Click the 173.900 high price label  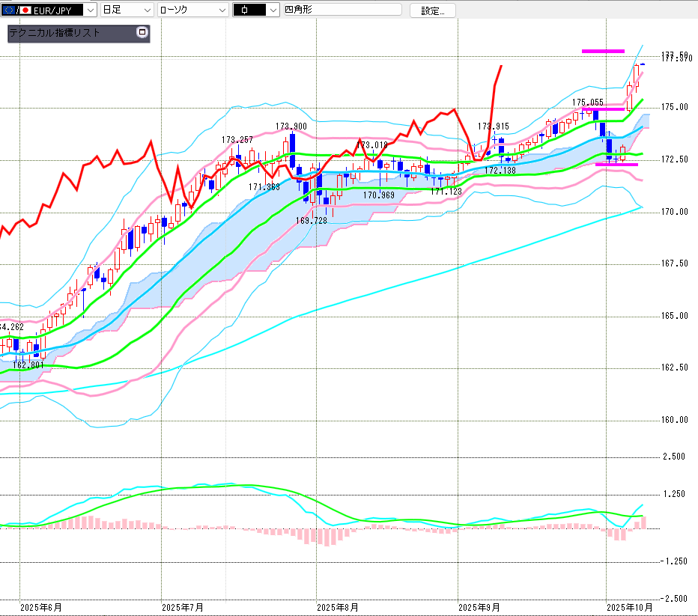[x=291, y=126]
